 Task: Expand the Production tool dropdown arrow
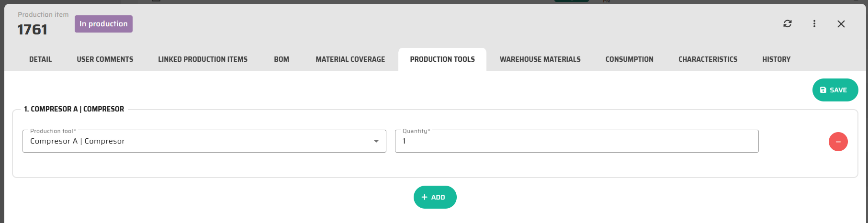point(376,141)
